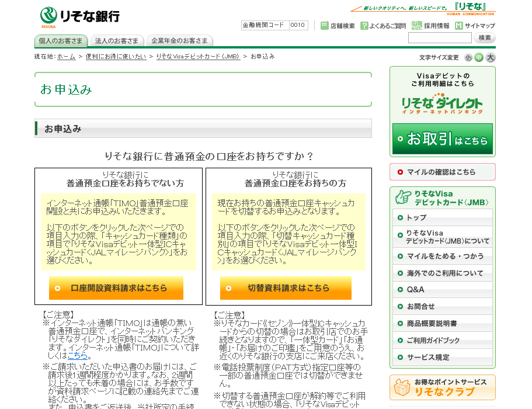Click 普通預金口座をお持ちでない方 heading
The height and width of the screenshot is (409, 532).
coord(125,183)
